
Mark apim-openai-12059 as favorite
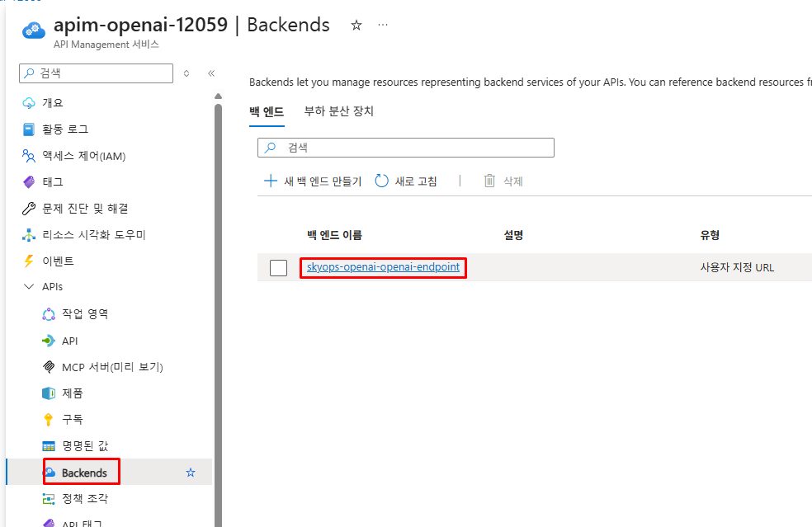tap(356, 25)
